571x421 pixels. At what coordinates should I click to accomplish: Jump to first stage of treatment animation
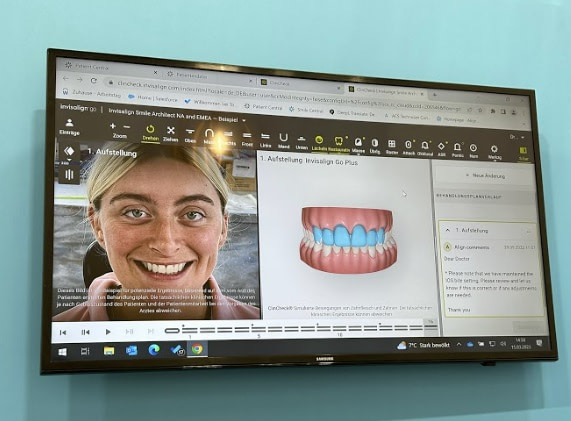63,332
